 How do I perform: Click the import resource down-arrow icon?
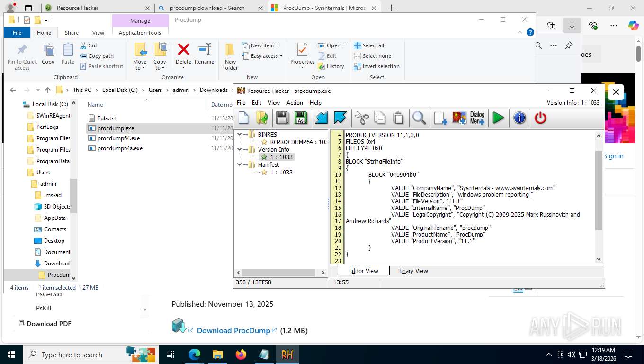coord(322,118)
